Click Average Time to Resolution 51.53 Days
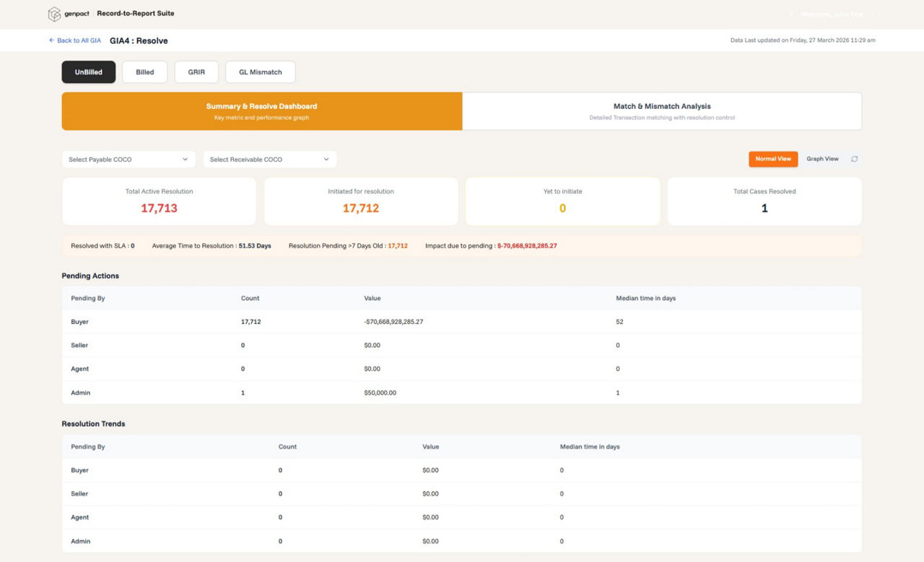The height and width of the screenshot is (562, 924). pyautogui.click(x=212, y=246)
